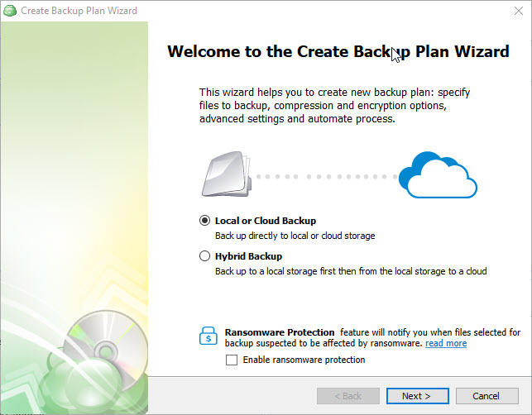Click the 'Ransomware Protection' bold heading
The width and height of the screenshot is (532, 415).
coord(280,332)
